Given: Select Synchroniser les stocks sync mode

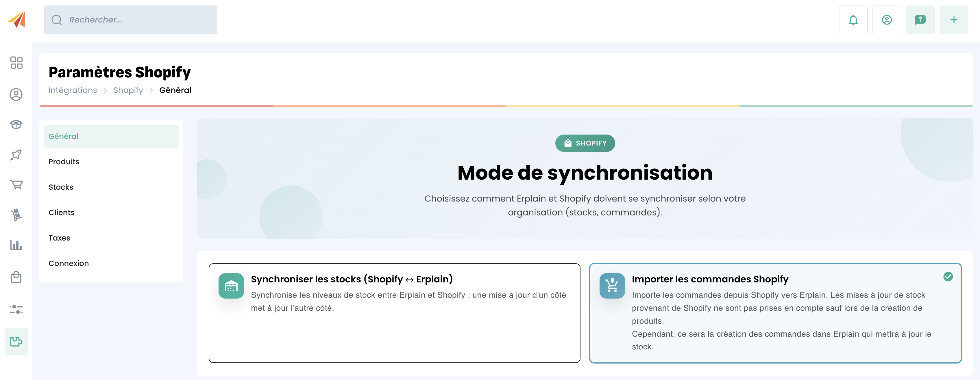Looking at the screenshot, I should click(394, 313).
